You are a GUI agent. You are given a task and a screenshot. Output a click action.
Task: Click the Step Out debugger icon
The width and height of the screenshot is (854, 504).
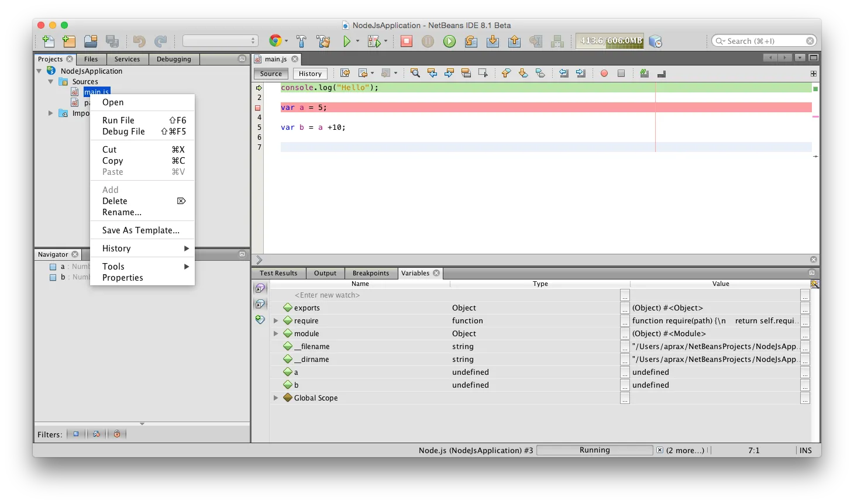pos(514,41)
